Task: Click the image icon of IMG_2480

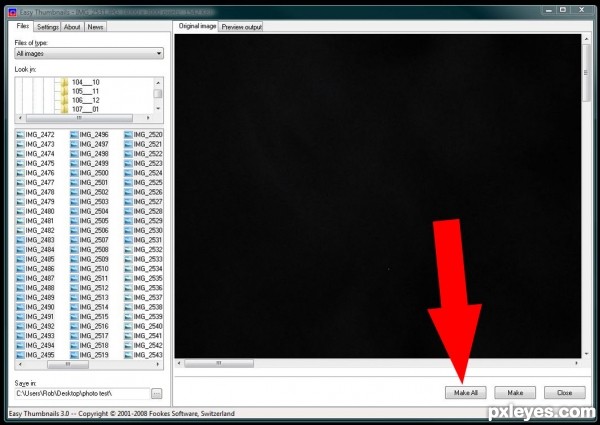Action: pos(20,211)
